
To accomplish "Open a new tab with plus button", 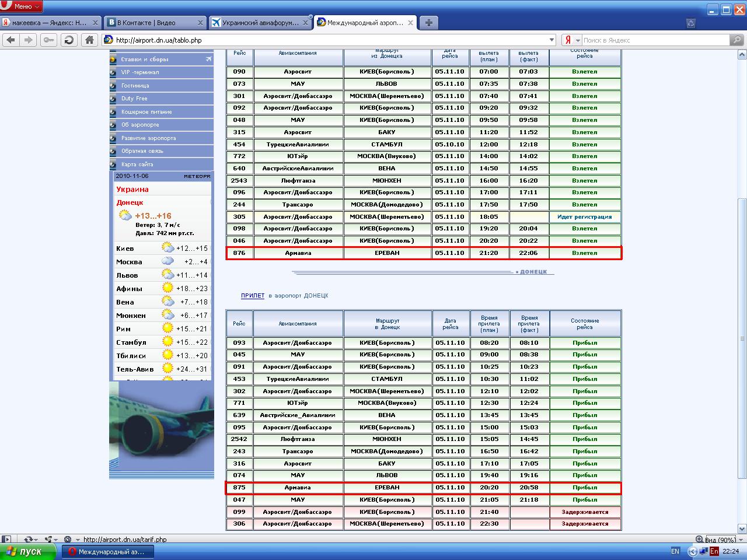I will point(428,23).
